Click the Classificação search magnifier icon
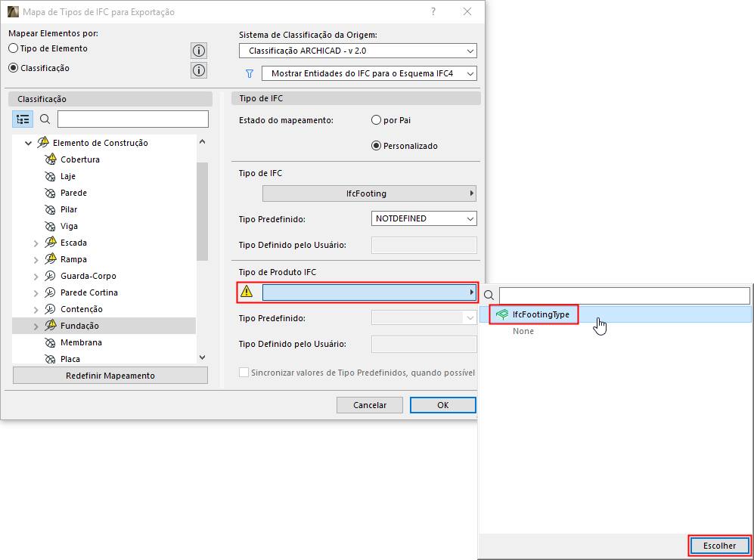This screenshot has height=560, width=754. (45, 119)
